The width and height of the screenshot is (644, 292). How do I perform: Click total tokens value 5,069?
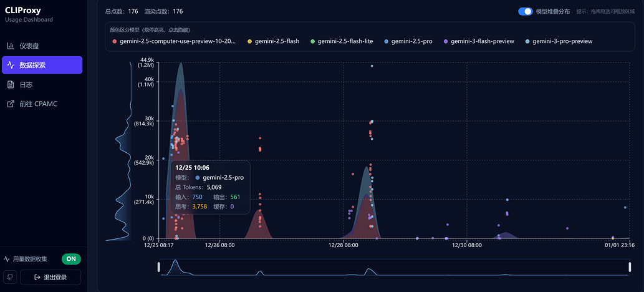[x=214, y=187]
